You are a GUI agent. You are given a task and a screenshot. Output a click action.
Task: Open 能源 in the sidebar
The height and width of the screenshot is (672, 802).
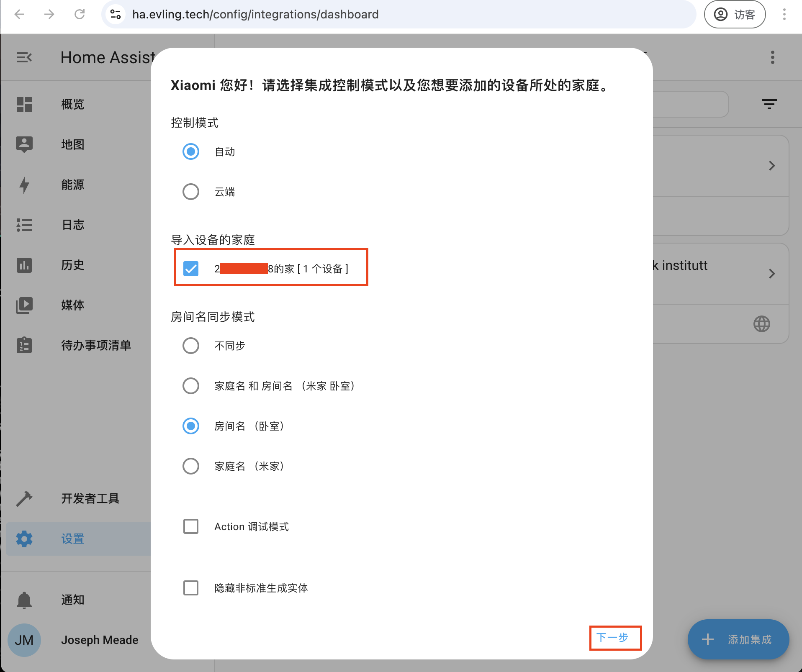pyautogui.click(x=73, y=185)
